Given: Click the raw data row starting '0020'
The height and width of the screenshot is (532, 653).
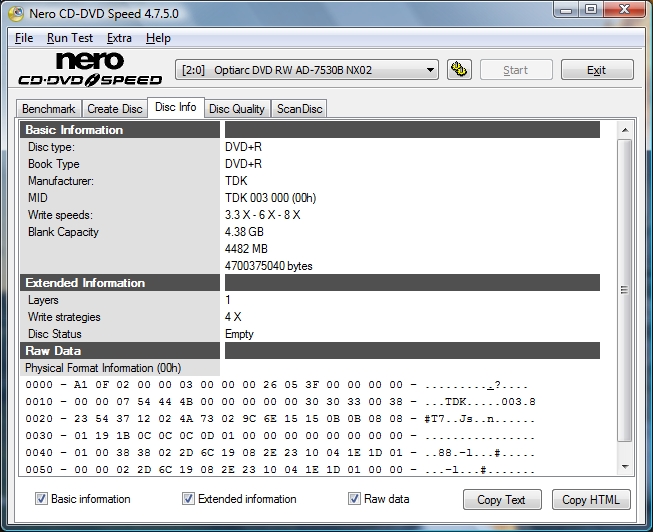Looking at the screenshot, I should [x=280, y=419].
